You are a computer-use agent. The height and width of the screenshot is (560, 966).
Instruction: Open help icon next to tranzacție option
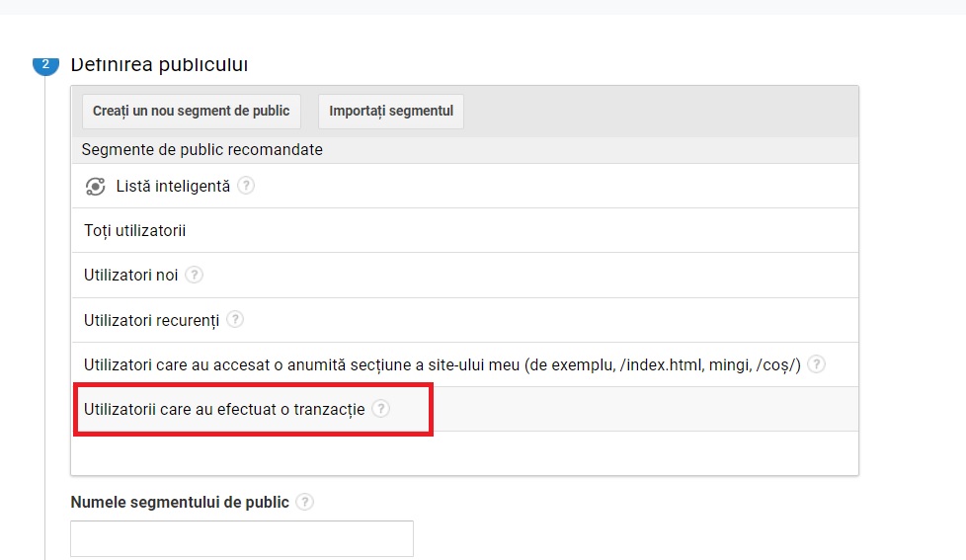pyautogui.click(x=380, y=409)
